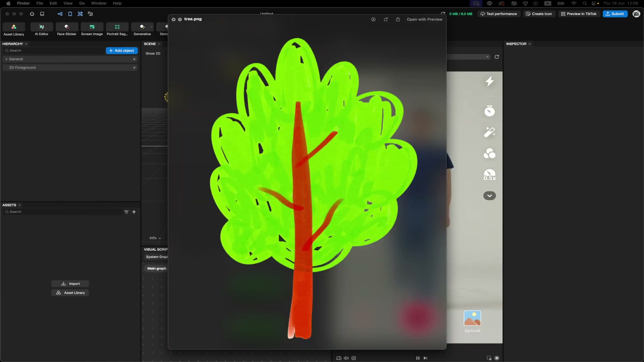Open the documentation book icon

coord(42,14)
